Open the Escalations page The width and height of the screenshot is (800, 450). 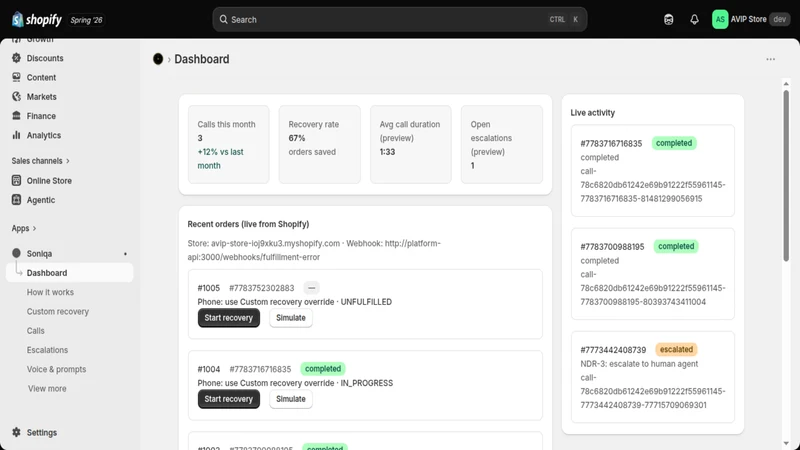(x=47, y=350)
